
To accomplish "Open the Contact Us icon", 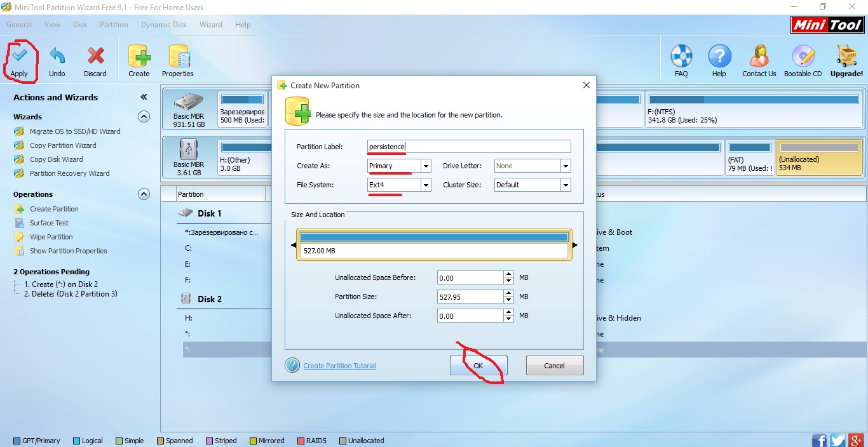I will [x=759, y=57].
